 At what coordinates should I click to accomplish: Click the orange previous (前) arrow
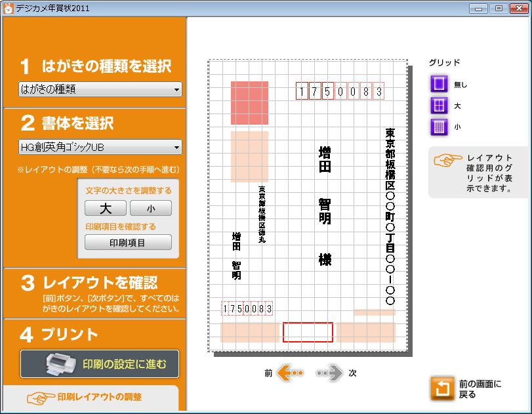coord(289,373)
